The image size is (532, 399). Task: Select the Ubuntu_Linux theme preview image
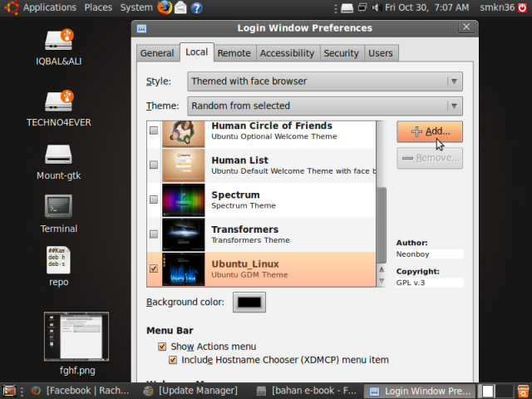coord(183,269)
